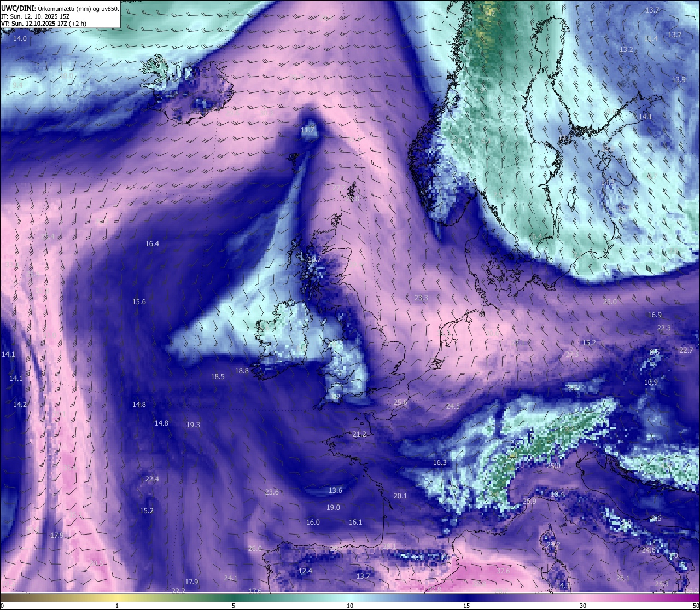Click the 13.6 value in Bay of Biscay
Image resolution: width=700 pixels, height=610 pixels.
(335, 491)
